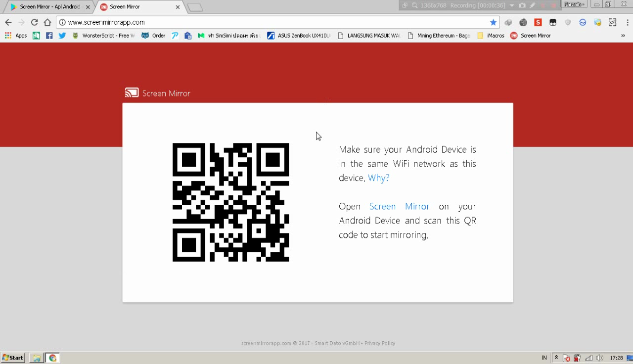Click the Screen Mirror cast logo
Image resolution: width=633 pixels, height=364 pixels.
132,93
